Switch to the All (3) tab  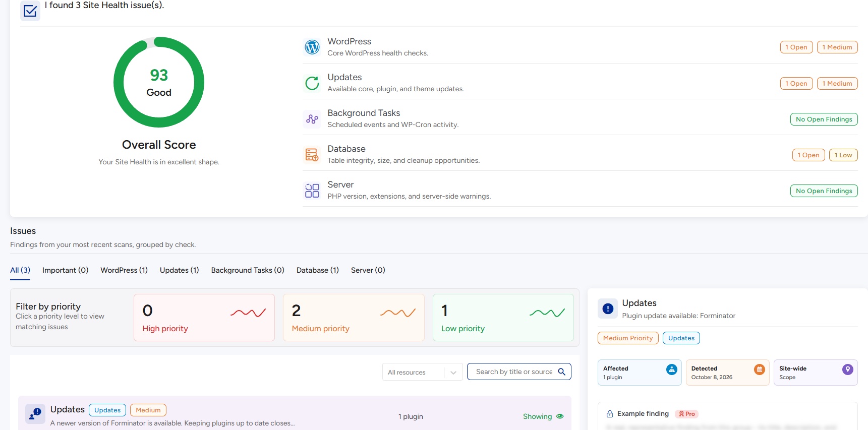point(20,270)
